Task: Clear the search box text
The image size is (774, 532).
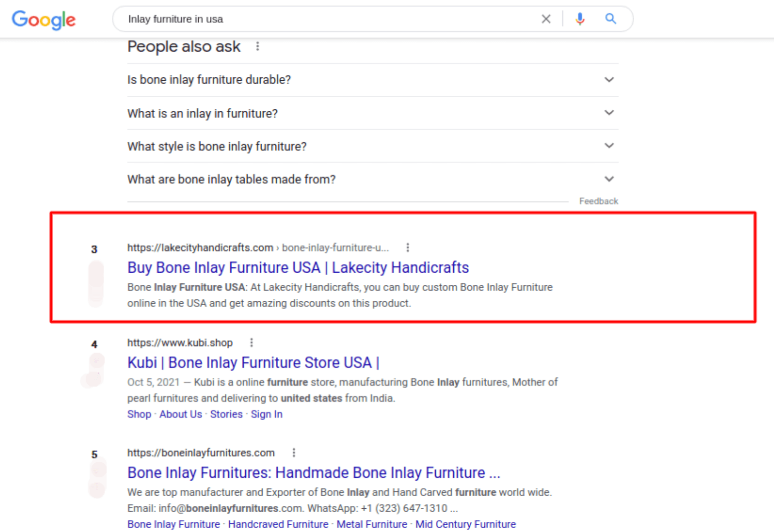Action: 546,19
